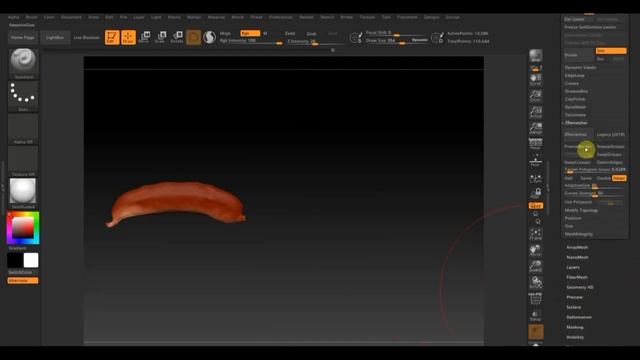Viewport: 640px width, 360px height.
Task: Toggle the Gizmo 3D button
Action: click(193, 37)
